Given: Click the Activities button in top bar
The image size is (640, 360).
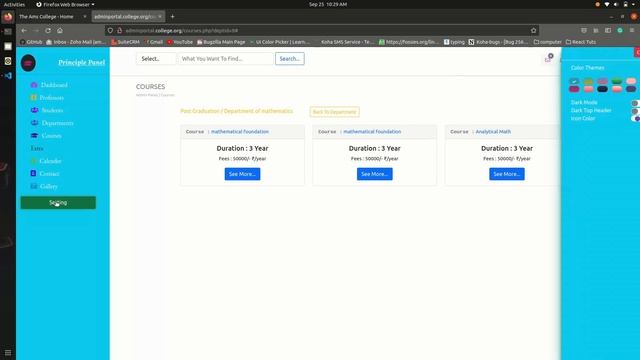Looking at the screenshot, I should (x=14, y=4).
